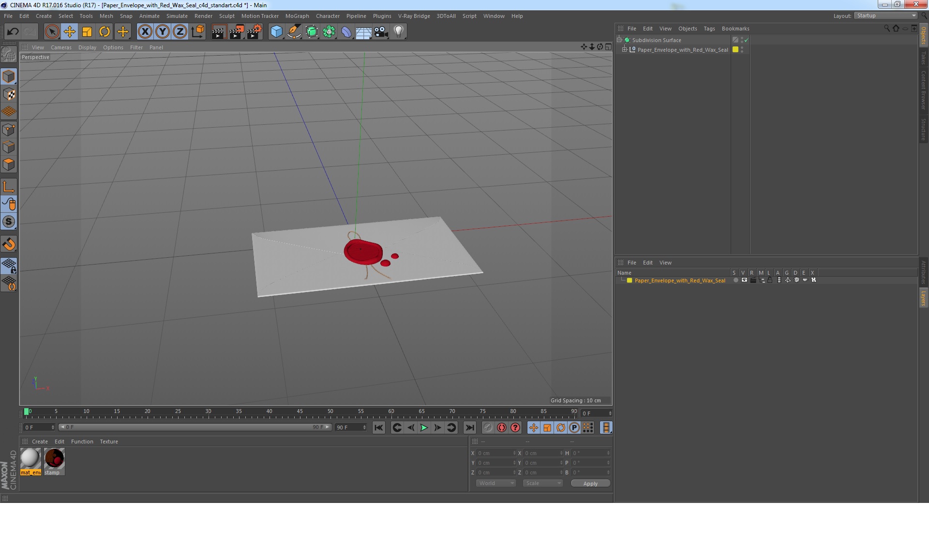This screenshot has height=560, width=929.
Task: Click the Undo arrow icon
Action: pos(13,32)
